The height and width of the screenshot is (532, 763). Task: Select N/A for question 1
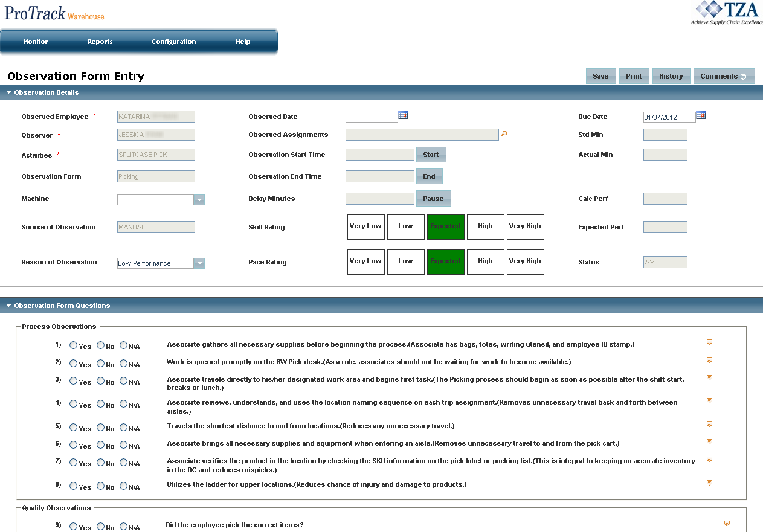(123, 345)
